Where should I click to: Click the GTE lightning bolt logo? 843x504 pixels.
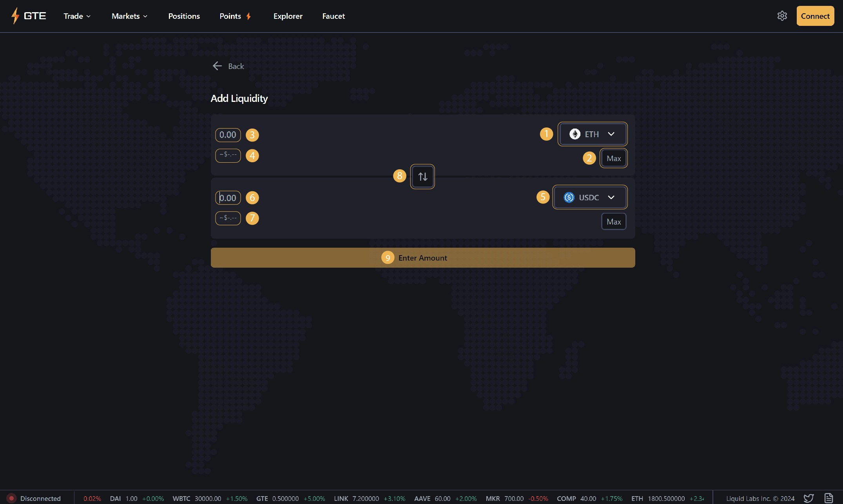point(15,16)
